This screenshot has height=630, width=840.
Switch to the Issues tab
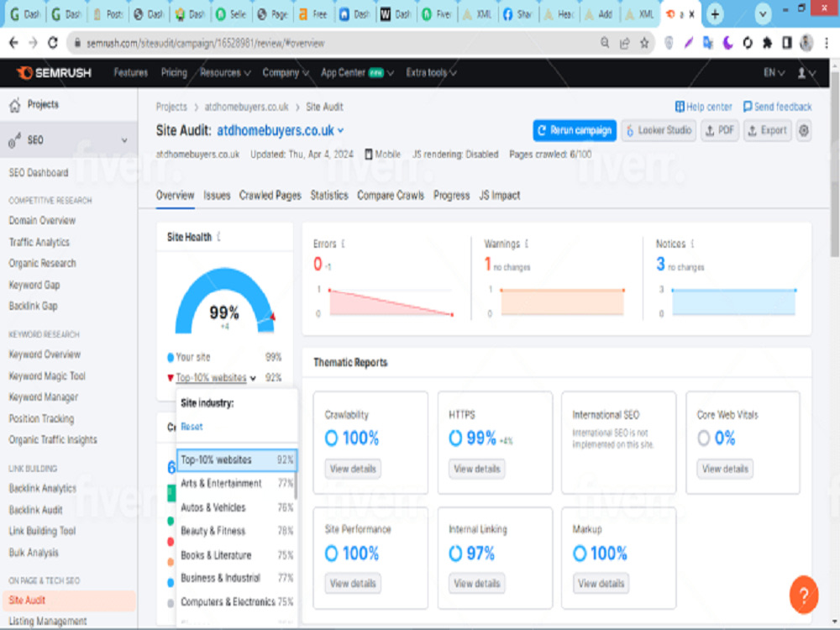[217, 196]
